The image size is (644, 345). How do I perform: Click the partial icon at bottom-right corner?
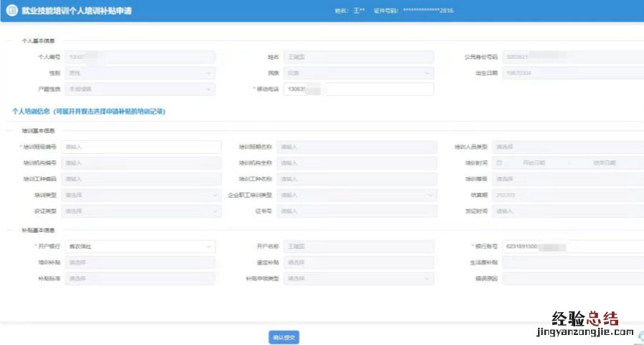coord(640,336)
